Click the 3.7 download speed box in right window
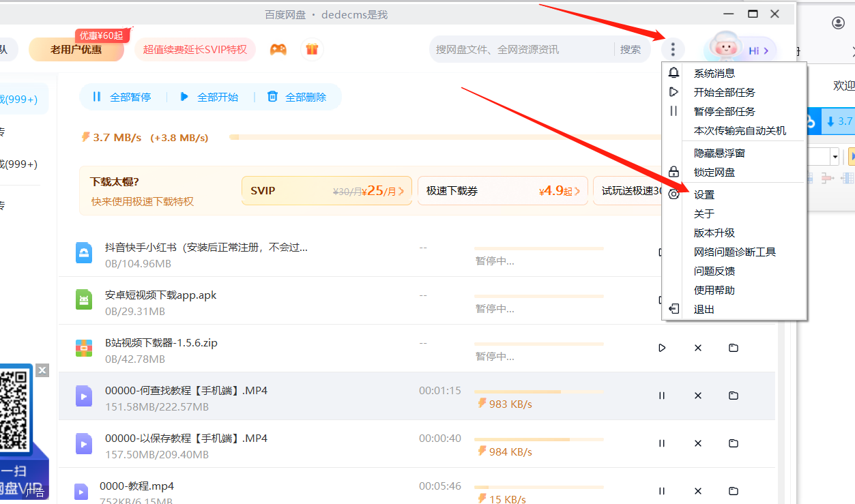The height and width of the screenshot is (504, 855). point(838,121)
